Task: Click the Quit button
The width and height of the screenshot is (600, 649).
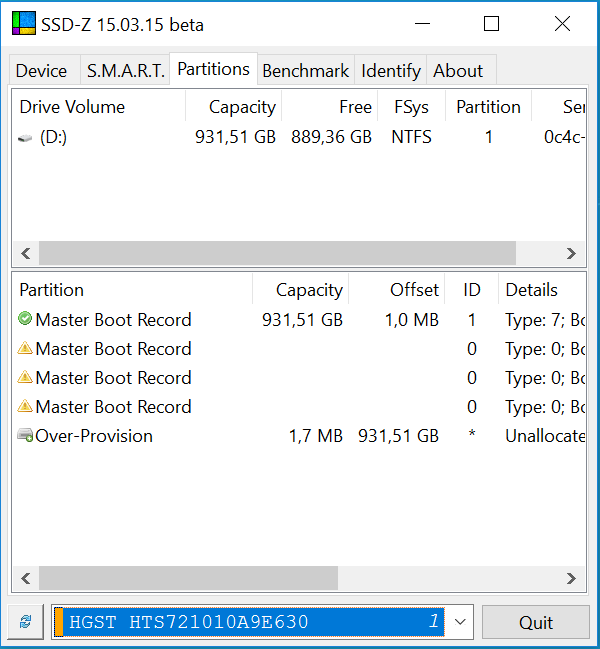Action: click(x=536, y=622)
